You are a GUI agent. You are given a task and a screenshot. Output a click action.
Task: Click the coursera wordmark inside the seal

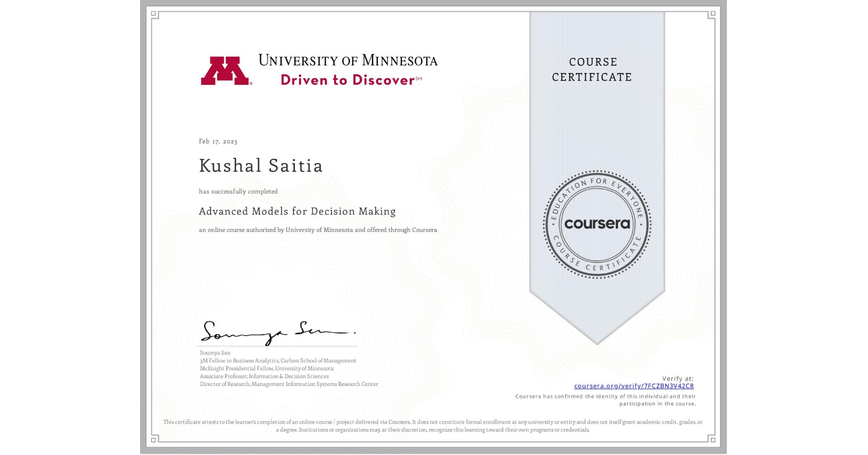(597, 224)
